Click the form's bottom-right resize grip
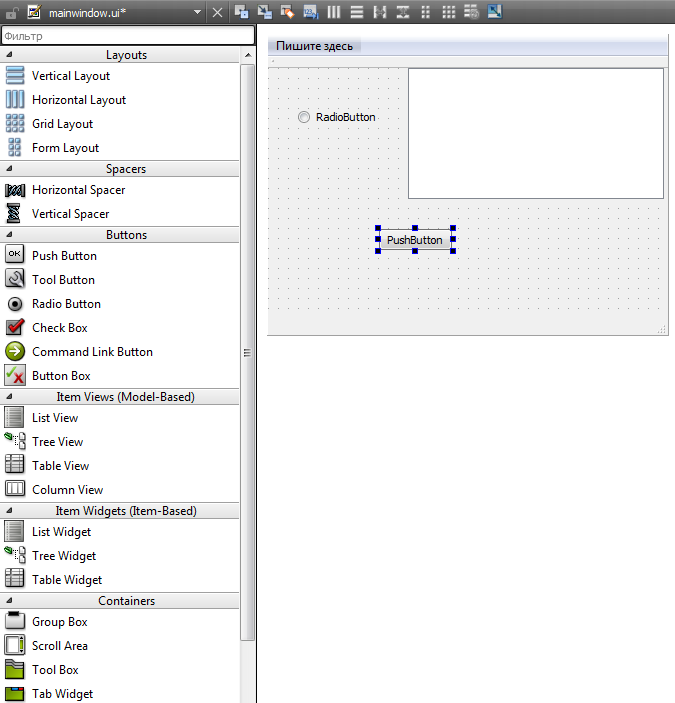 (662, 330)
